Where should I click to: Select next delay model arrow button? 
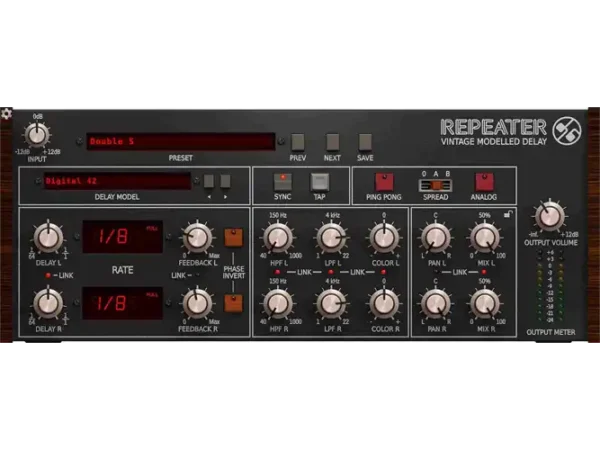[225, 181]
